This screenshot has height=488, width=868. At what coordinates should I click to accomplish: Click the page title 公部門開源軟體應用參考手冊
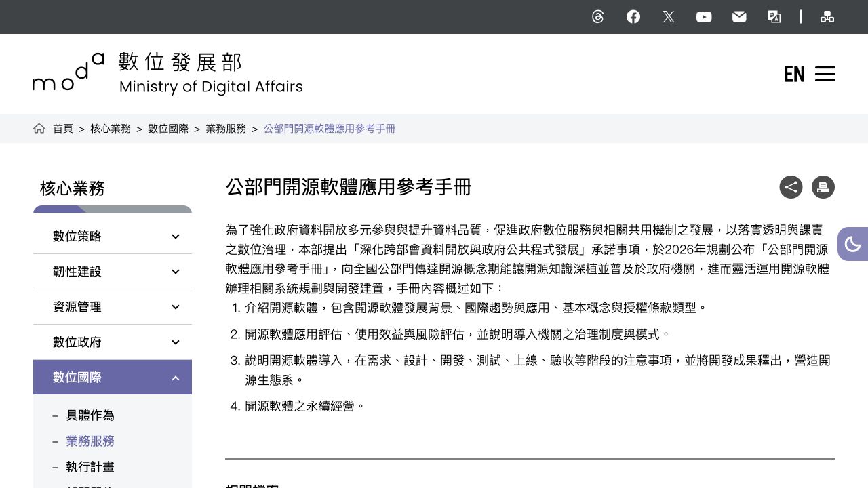pos(349,187)
